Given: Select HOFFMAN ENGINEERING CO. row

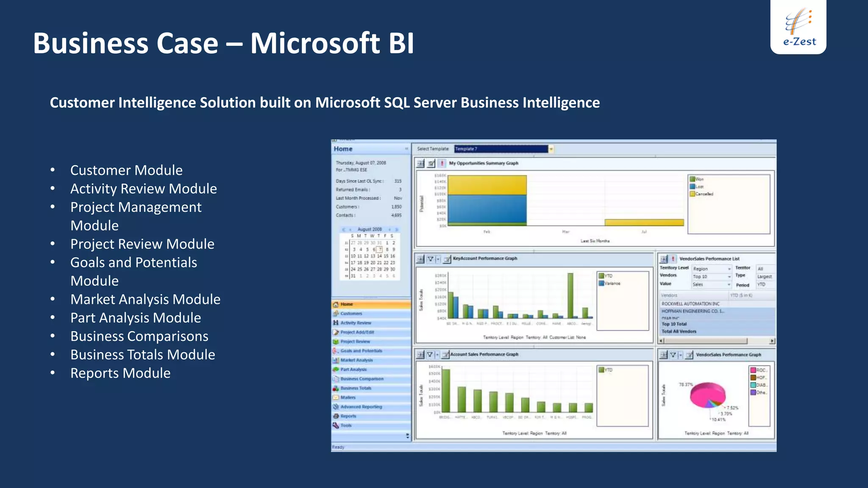Looking at the screenshot, I should click(x=717, y=311).
